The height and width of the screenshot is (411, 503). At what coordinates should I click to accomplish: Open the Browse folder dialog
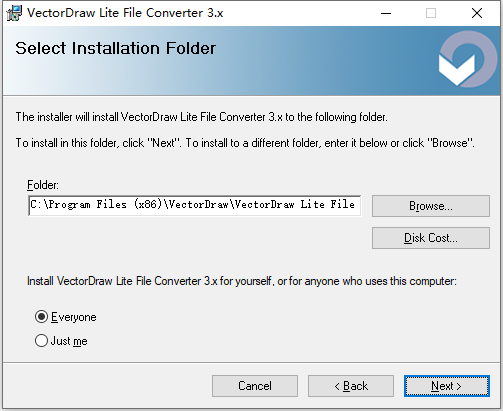pyautogui.click(x=431, y=206)
